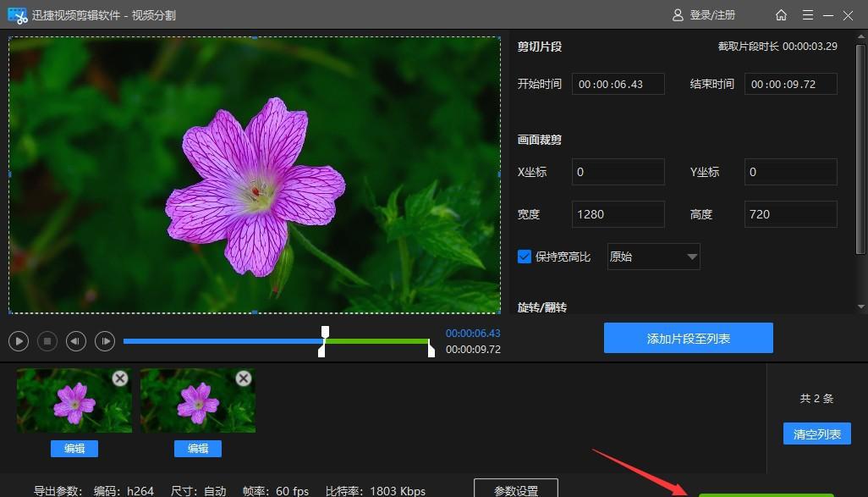The image size is (868, 497).
Task: Step forward one frame
Action: tap(105, 341)
